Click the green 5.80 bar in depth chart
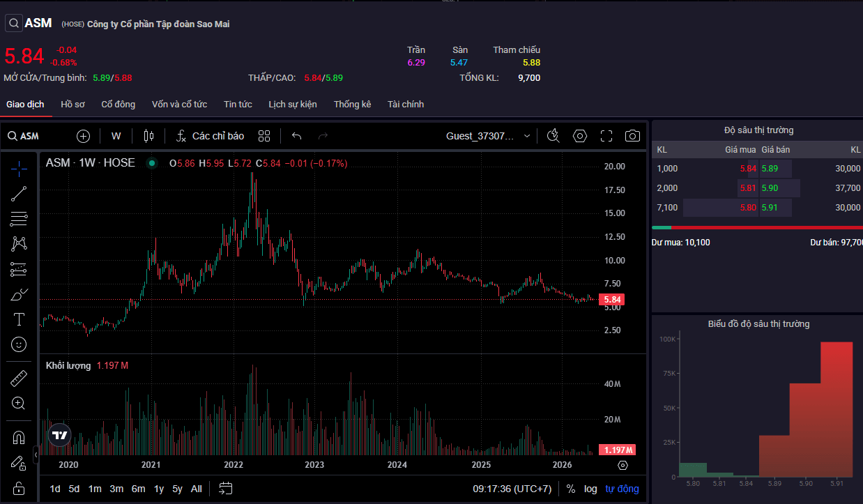Screen dimensions: 863x504 point(693,470)
